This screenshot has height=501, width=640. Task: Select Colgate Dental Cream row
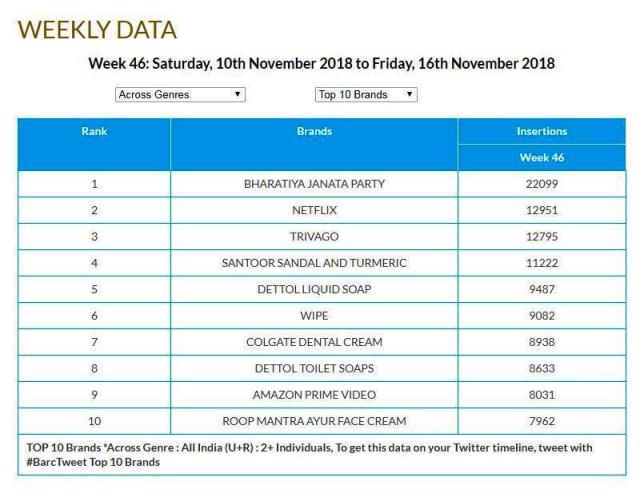tap(314, 342)
